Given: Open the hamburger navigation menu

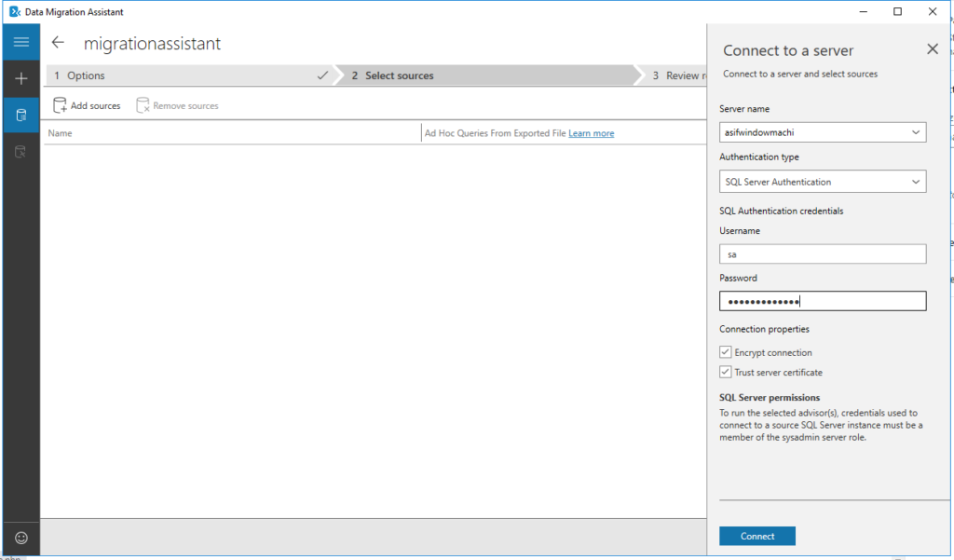Looking at the screenshot, I should (x=20, y=41).
